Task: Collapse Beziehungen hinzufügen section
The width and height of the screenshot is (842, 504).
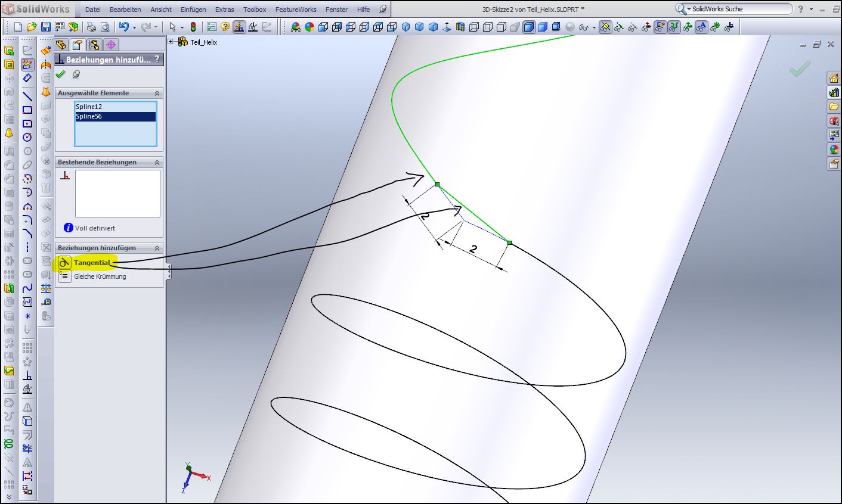Action: pyautogui.click(x=157, y=248)
